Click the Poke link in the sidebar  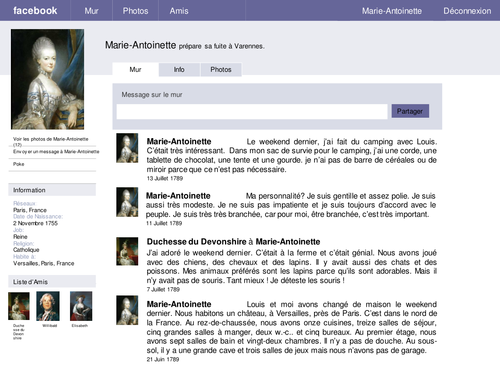click(x=19, y=164)
